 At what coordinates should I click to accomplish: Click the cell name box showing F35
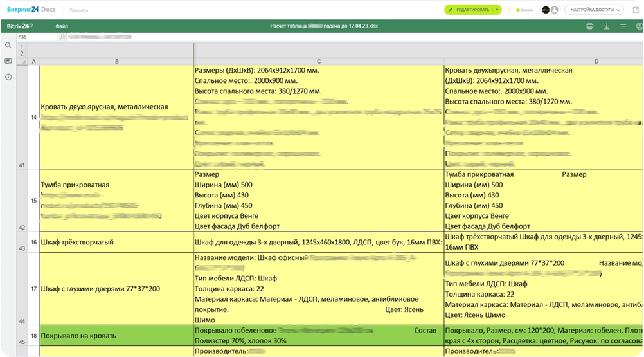pos(37,37)
